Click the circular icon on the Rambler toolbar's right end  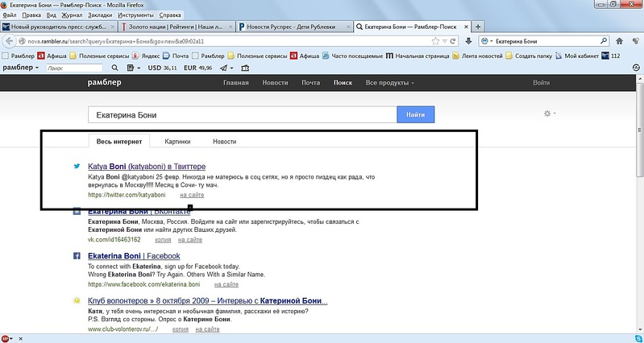pos(637,68)
